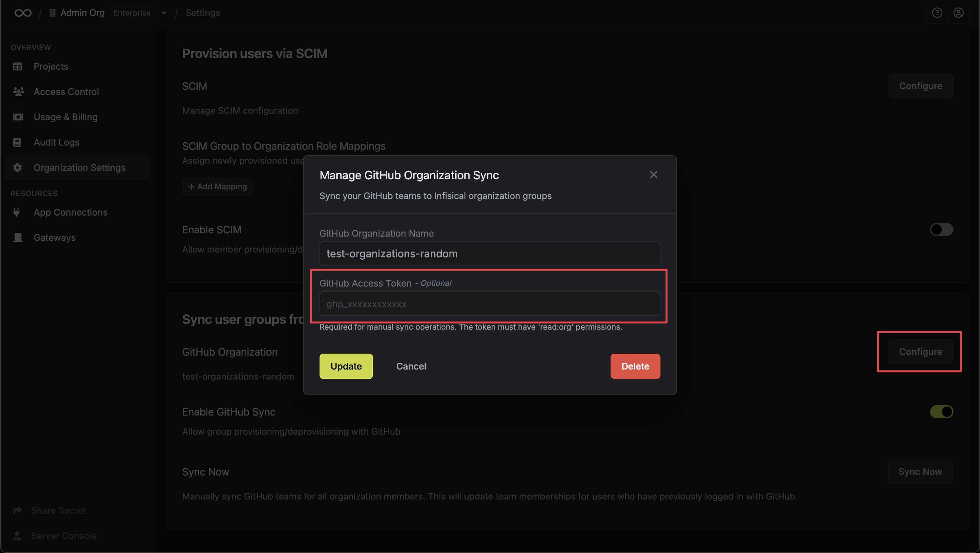Click the 'test-organizations-random' text under GitHub Organization
The height and width of the screenshot is (553, 980).
[x=238, y=376]
